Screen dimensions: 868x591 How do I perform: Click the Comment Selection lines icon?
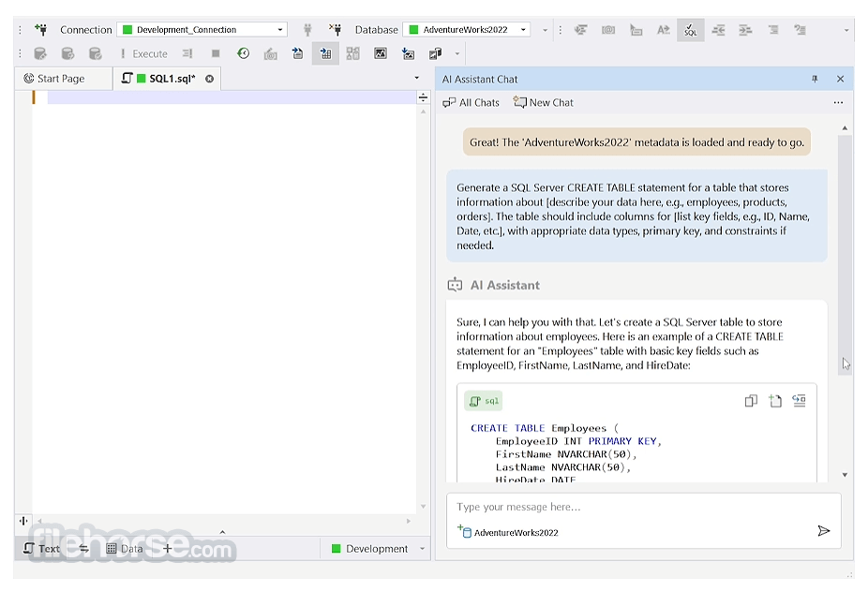(772, 30)
